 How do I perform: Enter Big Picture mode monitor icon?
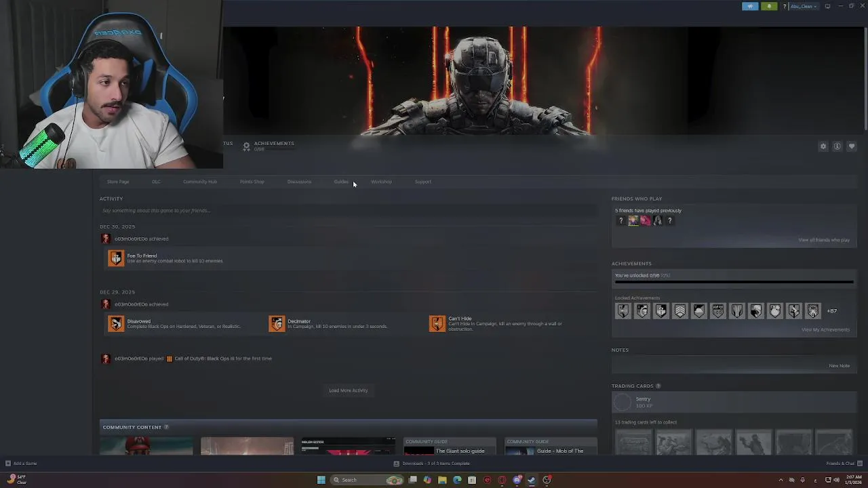[x=827, y=6]
